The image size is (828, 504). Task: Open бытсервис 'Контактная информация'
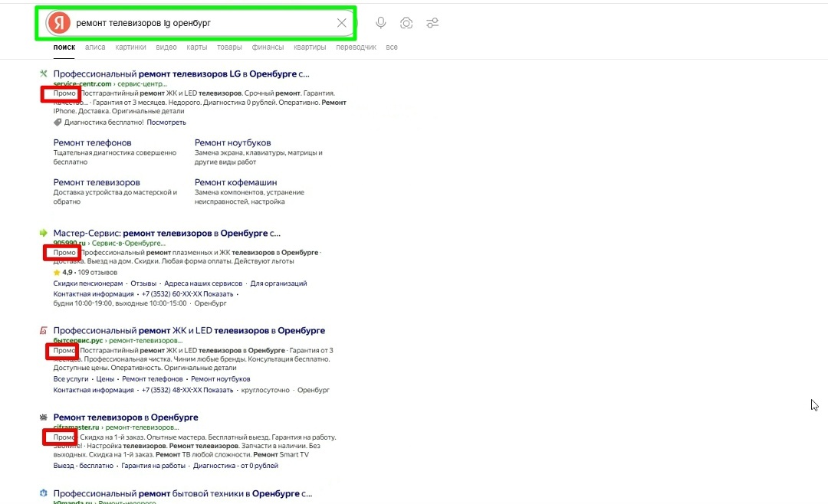point(94,390)
